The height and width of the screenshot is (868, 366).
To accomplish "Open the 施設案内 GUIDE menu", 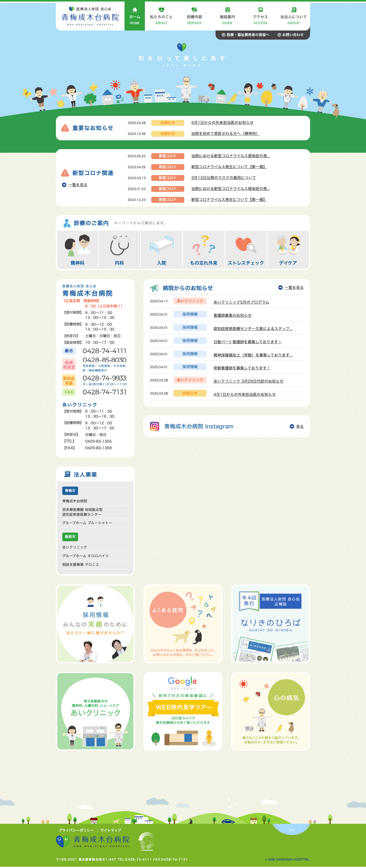I will pyautogui.click(x=227, y=16).
